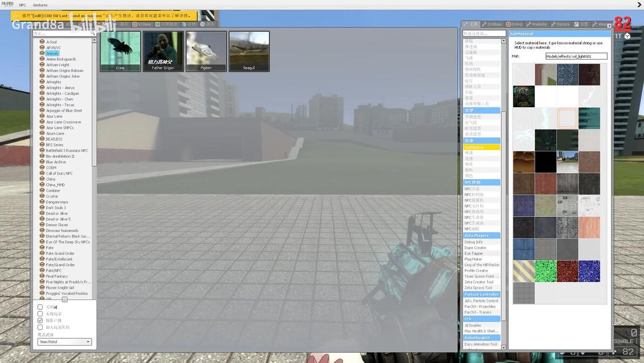Viewport: 644px width, 363px height.
Task: Select the Arknights - Texas category
Action: [x=60, y=104]
